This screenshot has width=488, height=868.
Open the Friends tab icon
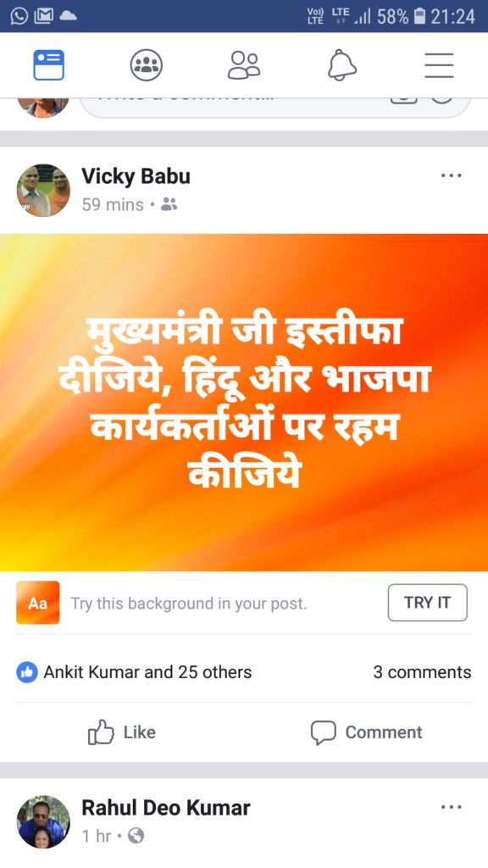pyautogui.click(x=244, y=65)
